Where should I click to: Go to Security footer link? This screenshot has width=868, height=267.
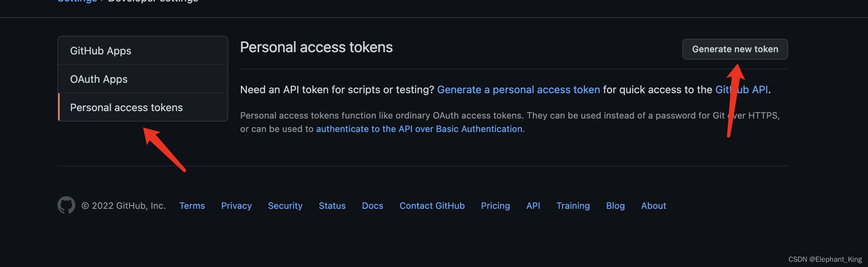tap(285, 206)
